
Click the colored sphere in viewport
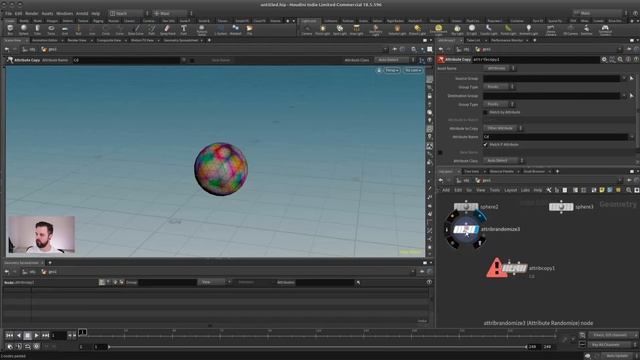point(221,169)
